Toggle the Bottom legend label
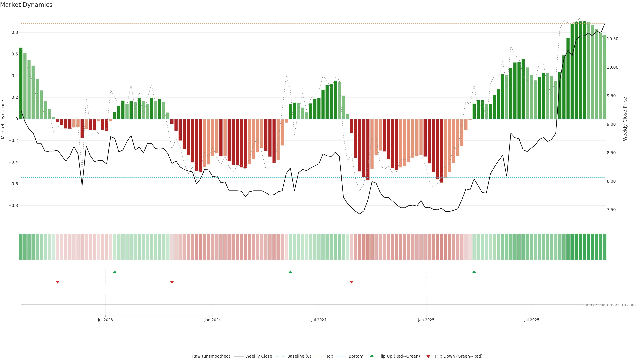Image resolution: width=644 pixels, height=362 pixels. (356, 356)
